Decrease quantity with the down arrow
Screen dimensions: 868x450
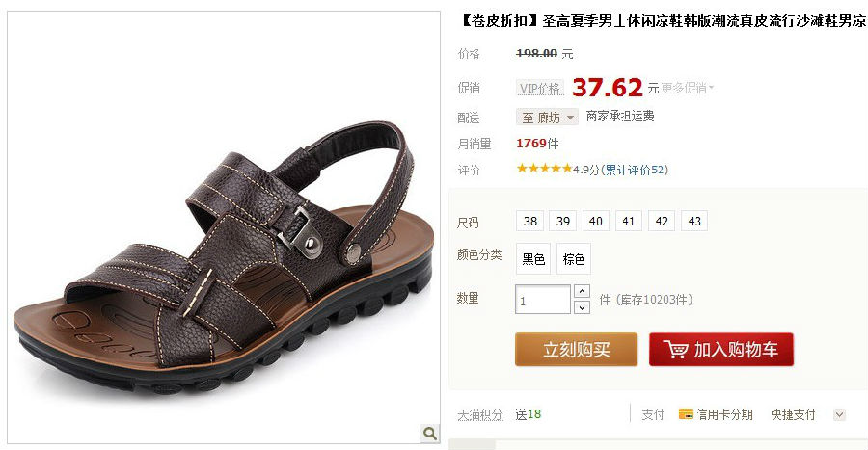tap(582, 307)
